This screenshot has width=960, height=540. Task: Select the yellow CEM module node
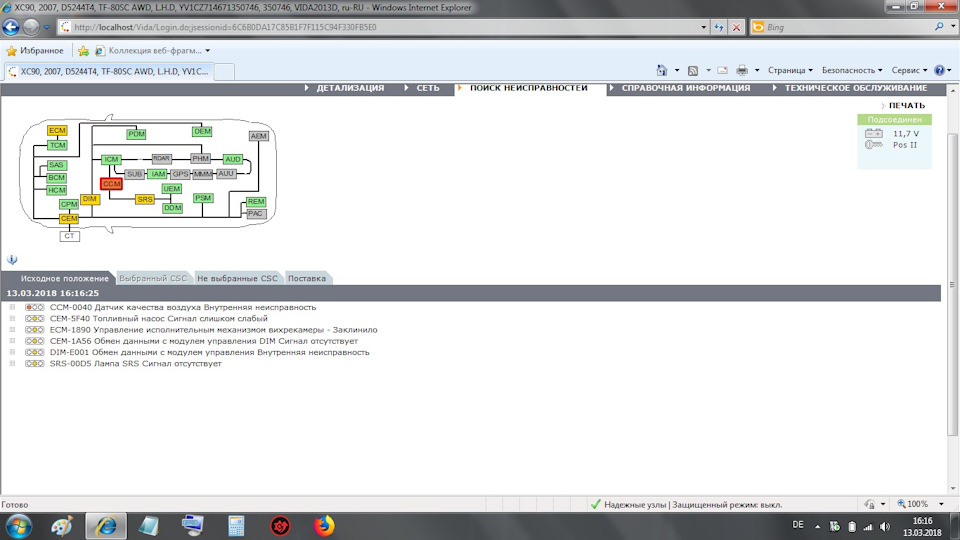coord(69,219)
